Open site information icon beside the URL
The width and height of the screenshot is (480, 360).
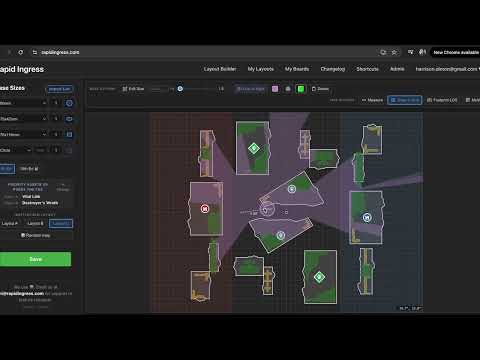click(35, 52)
